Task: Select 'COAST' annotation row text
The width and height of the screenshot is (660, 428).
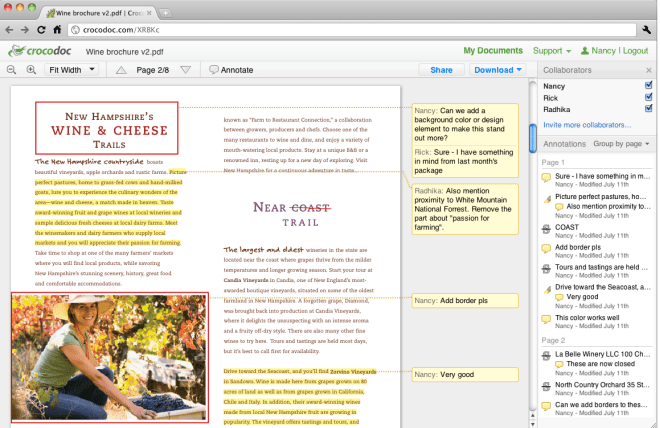Action: (x=567, y=227)
